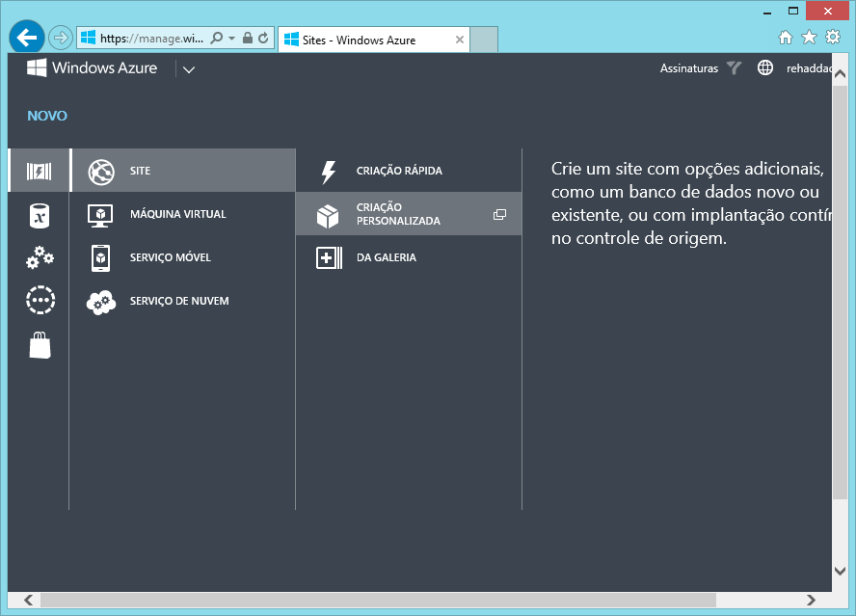The height and width of the screenshot is (616, 856).
Task: Click the vertical scrollbar up arrow
Action: (x=841, y=73)
